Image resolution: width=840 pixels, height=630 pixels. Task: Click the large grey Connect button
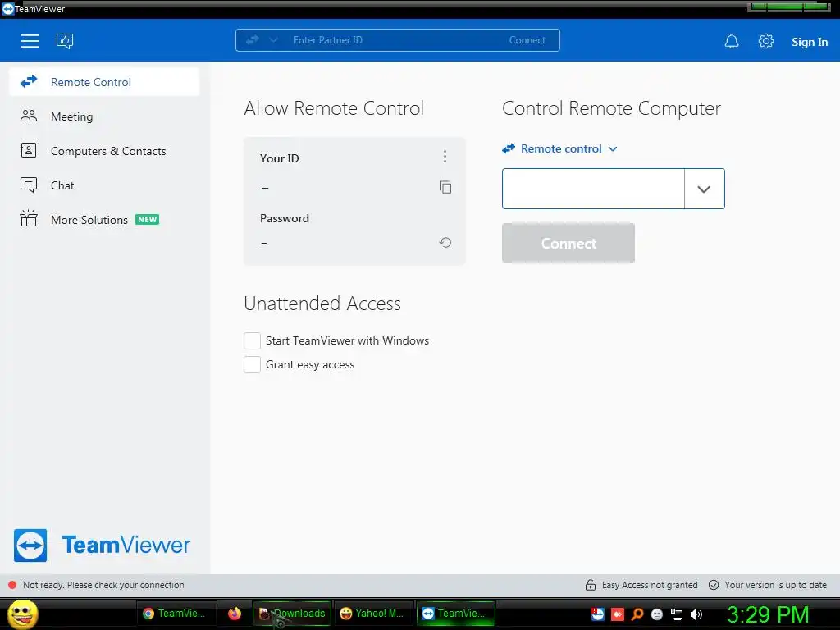(568, 243)
